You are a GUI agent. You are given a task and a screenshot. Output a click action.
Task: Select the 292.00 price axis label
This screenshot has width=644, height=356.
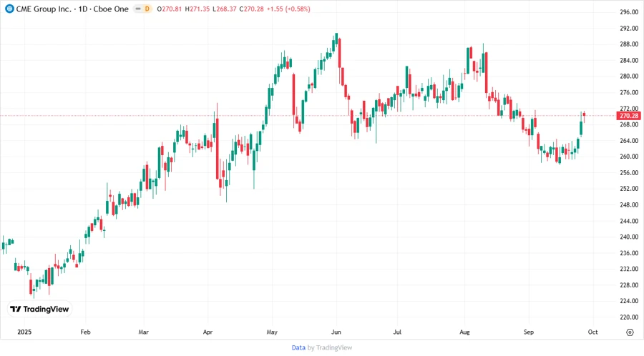click(x=629, y=29)
